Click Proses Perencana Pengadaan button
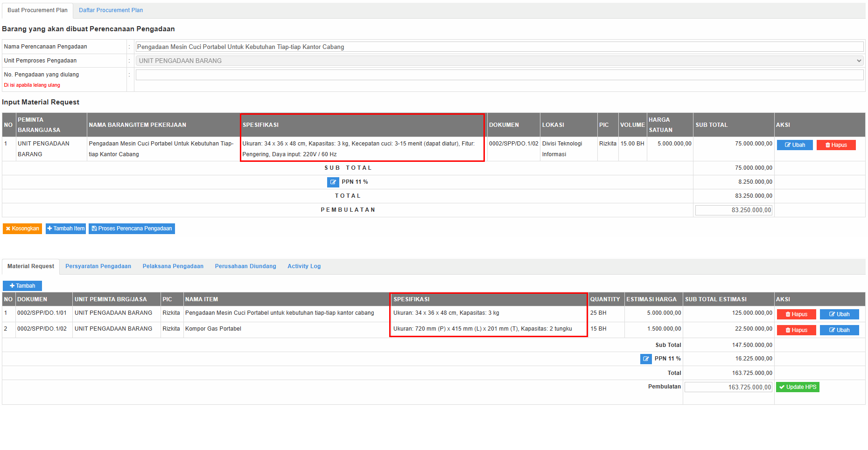 132,228
